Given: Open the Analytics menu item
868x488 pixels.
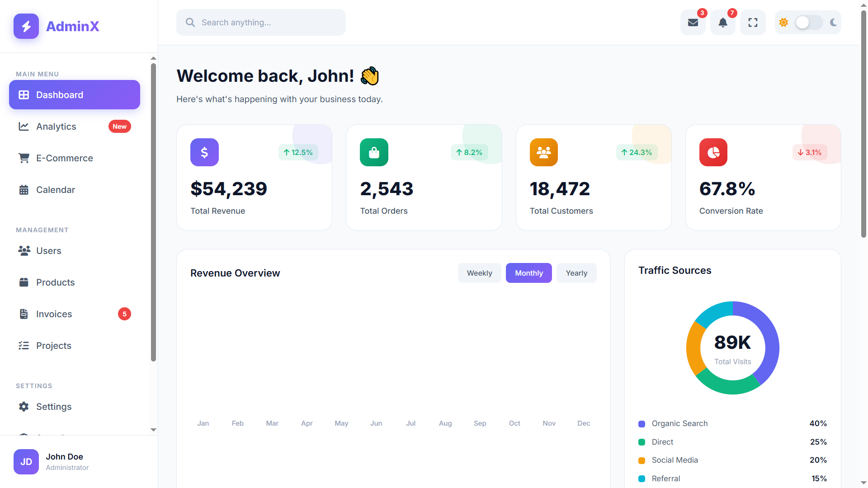Looking at the screenshot, I should pyautogui.click(x=75, y=127).
